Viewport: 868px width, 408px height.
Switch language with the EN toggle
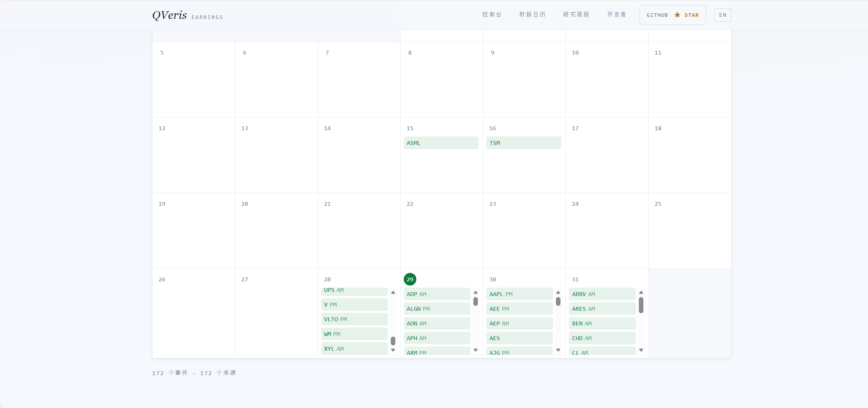click(x=723, y=15)
